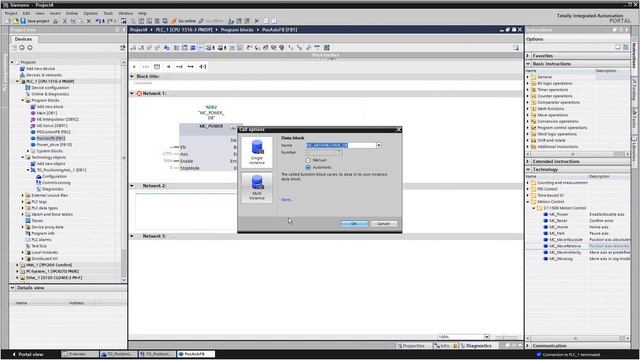Expand the System blocks folder
The image size is (640, 360).
pos(28,151)
